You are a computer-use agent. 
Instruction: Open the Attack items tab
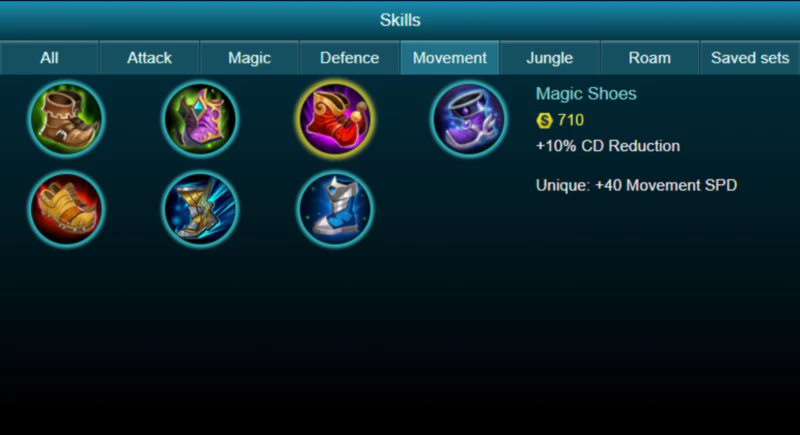coord(149,58)
